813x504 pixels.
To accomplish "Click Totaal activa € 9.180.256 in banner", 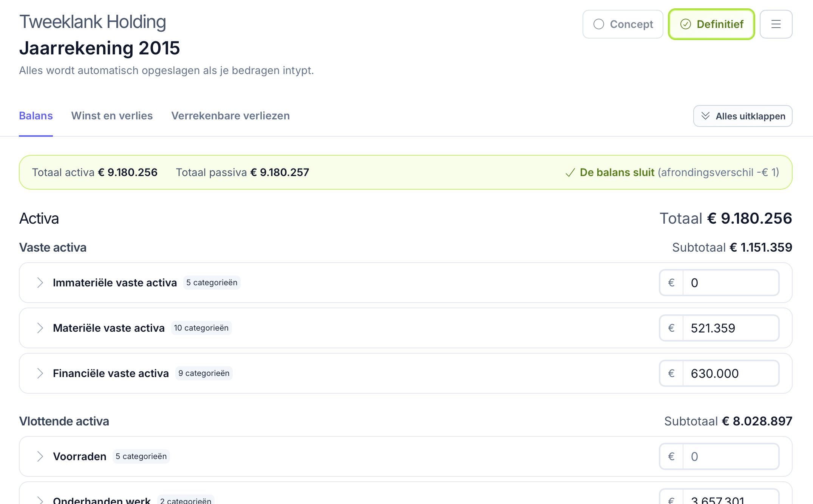I will 94,172.
